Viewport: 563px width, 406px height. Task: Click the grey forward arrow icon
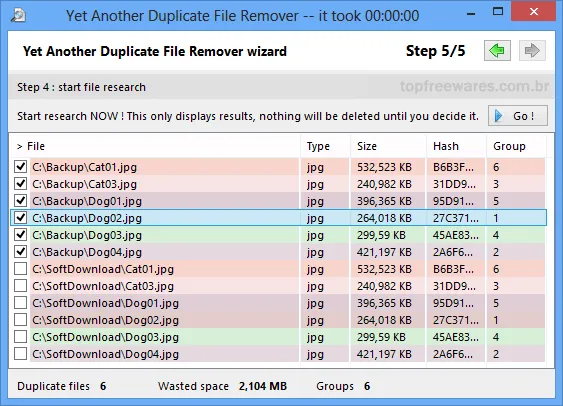click(532, 51)
